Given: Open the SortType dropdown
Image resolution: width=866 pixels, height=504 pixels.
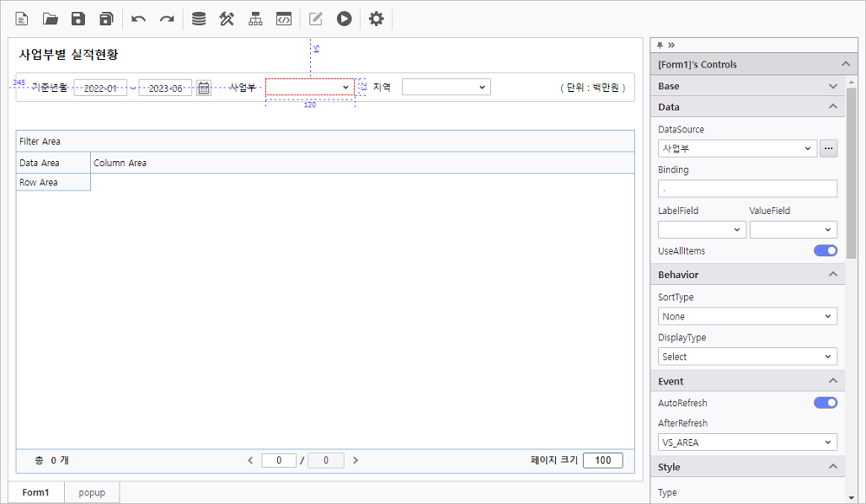Looking at the screenshot, I should pos(747,316).
